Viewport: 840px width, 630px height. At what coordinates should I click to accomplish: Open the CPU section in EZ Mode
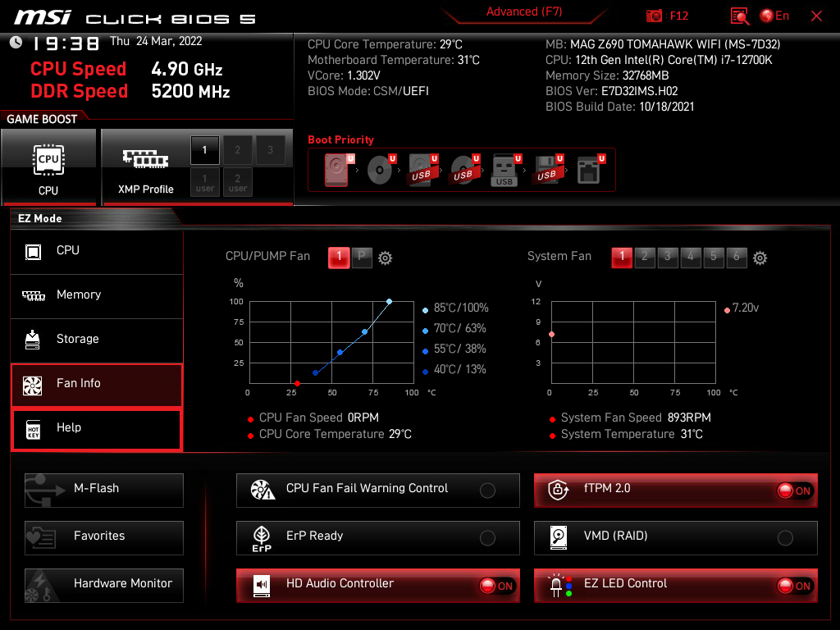(x=97, y=251)
